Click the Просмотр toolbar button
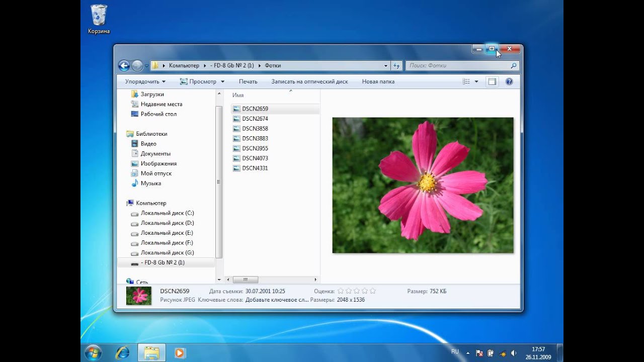 pyautogui.click(x=198, y=81)
